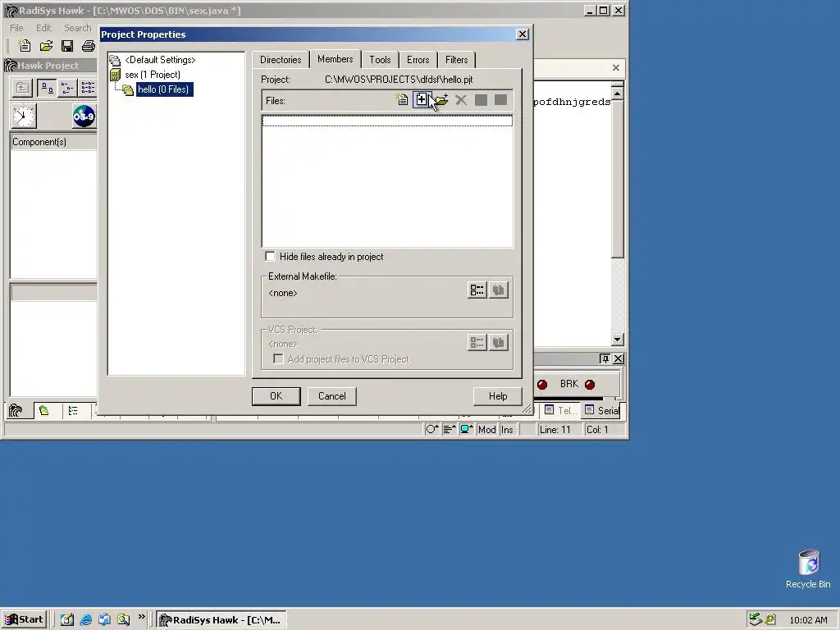The image size is (840, 630).
Task: Click the list outline tab icon at panel bottom
Action: point(73,411)
